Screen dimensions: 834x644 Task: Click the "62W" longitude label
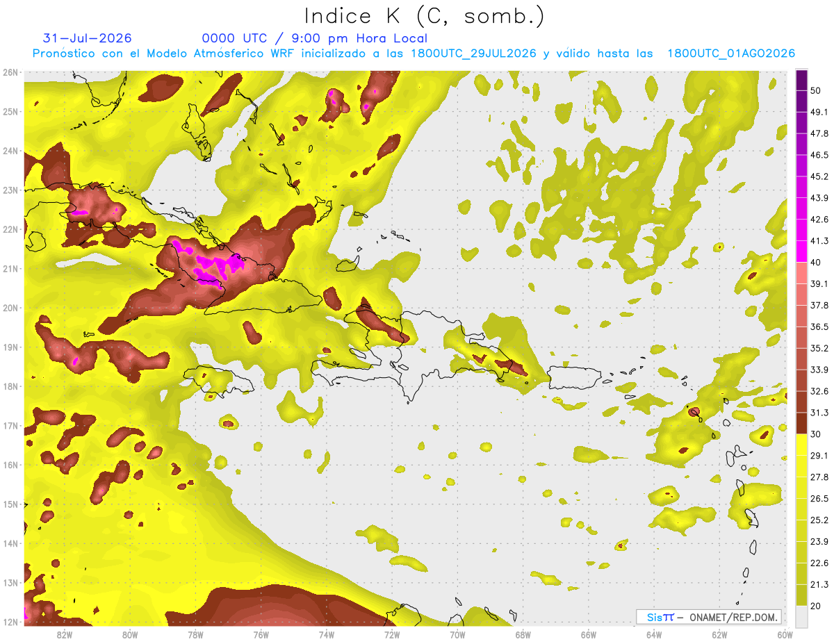pyautogui.click(x=719, y=634)
